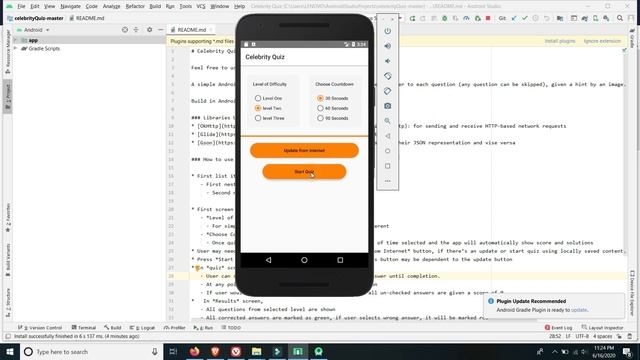Click the emulator power button icon
Screen dimensions: 640x360
click(x=387, y=31)
